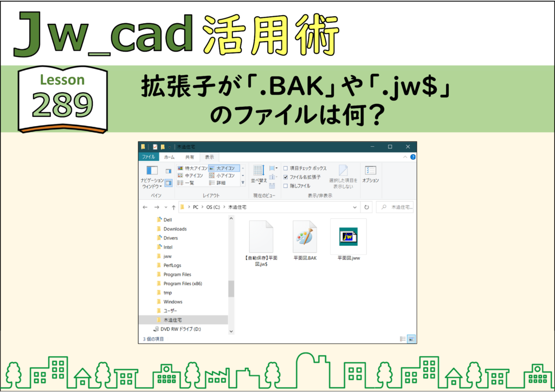Viewport: 555px width, 392px height.
Task: Open the Windows folder in navigation tree
Action: 173,302
